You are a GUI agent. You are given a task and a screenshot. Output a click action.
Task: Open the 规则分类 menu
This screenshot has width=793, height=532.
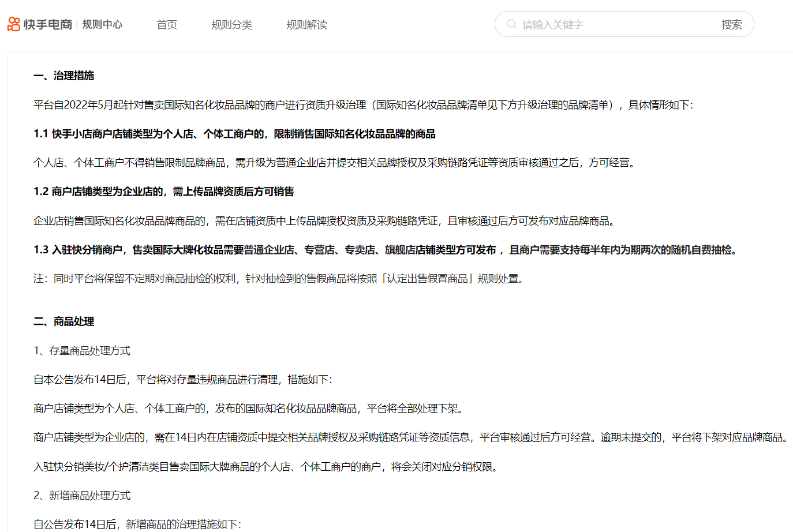(x=232, y=25)
